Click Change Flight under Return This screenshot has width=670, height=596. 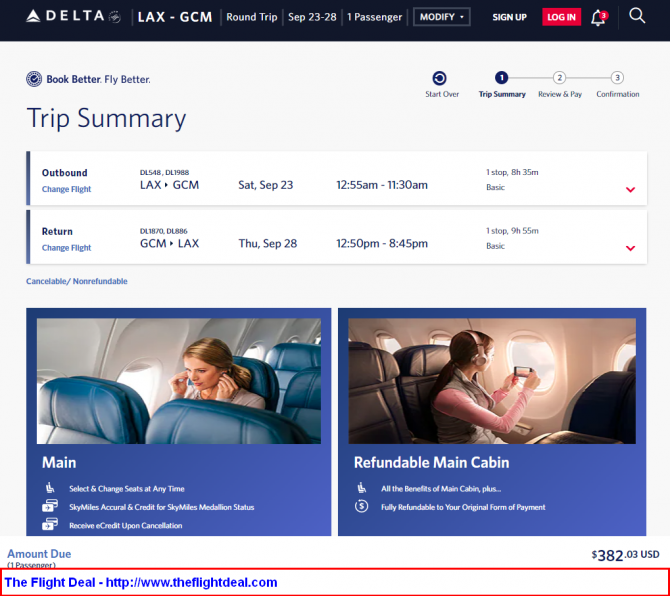click(66, 247)
